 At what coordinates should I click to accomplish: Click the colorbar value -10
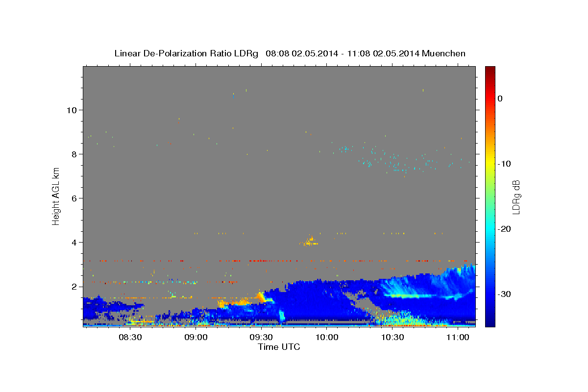(504, 164)
